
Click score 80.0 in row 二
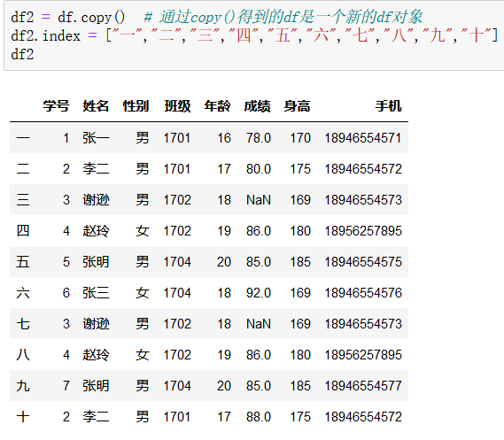pyautogui.click(x=259, y=169)
